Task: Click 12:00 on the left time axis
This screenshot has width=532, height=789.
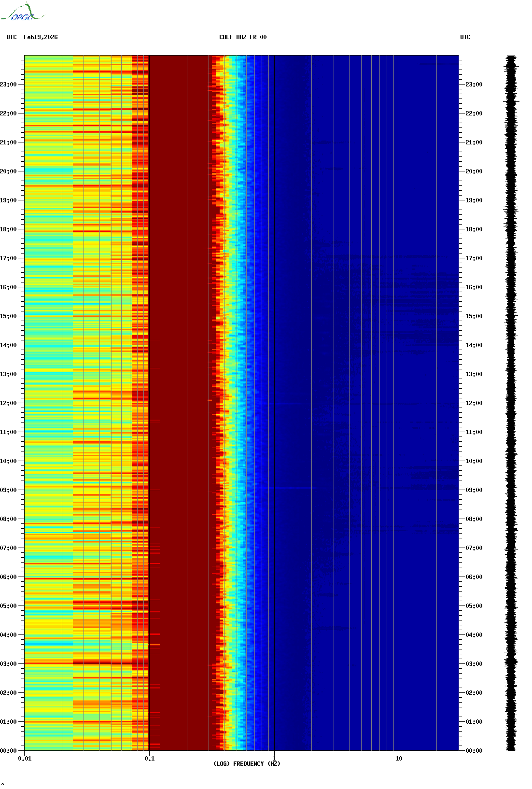Action: (x=8, y=403)
